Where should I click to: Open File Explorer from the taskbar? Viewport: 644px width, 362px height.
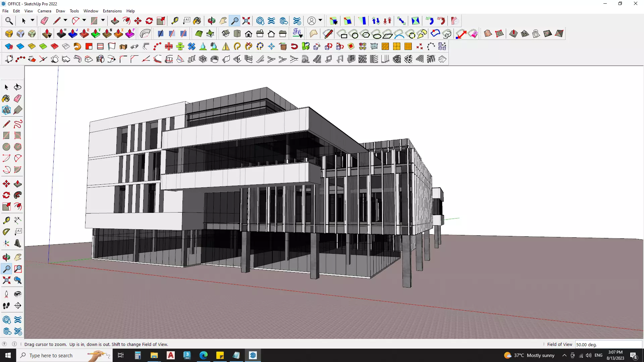[x=154, y=355]
